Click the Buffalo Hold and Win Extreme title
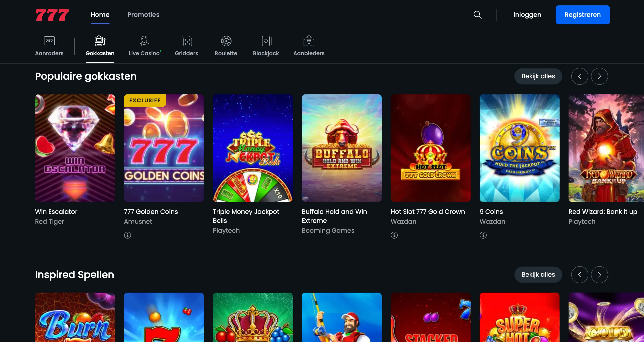Viewport: 644px width, 342px height. pyautogui.click(x=334, y=216)
